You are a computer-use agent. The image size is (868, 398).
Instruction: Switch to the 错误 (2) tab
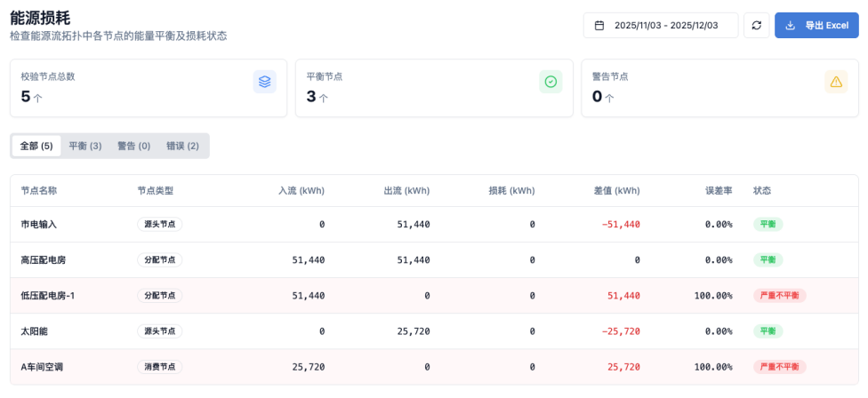tap(182, 146)
